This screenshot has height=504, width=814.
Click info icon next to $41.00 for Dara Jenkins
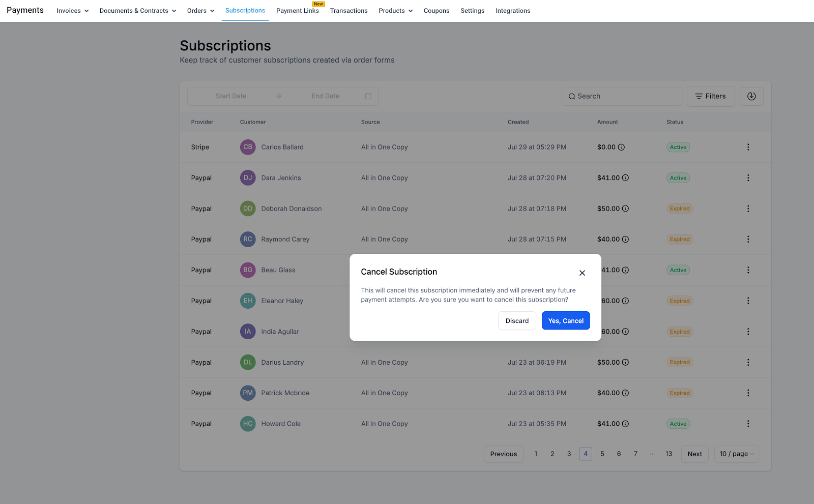[625, 178]
